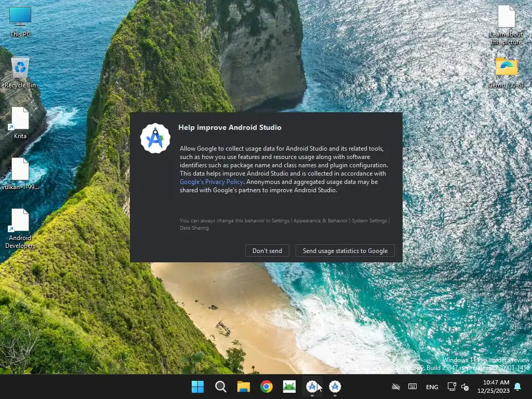Select the vulkan-1-99... file icon
The image size is (532, 399).
(20, 174)
